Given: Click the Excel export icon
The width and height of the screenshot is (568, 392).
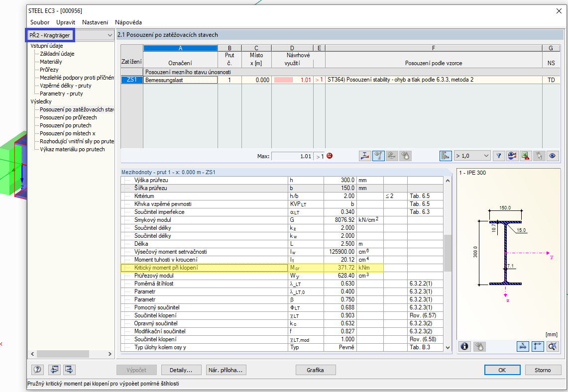Looking at the screenshot, I should coord(525,156).
